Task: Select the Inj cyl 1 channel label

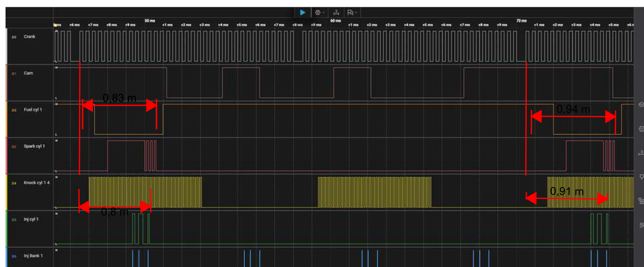Action: [31, 219]
